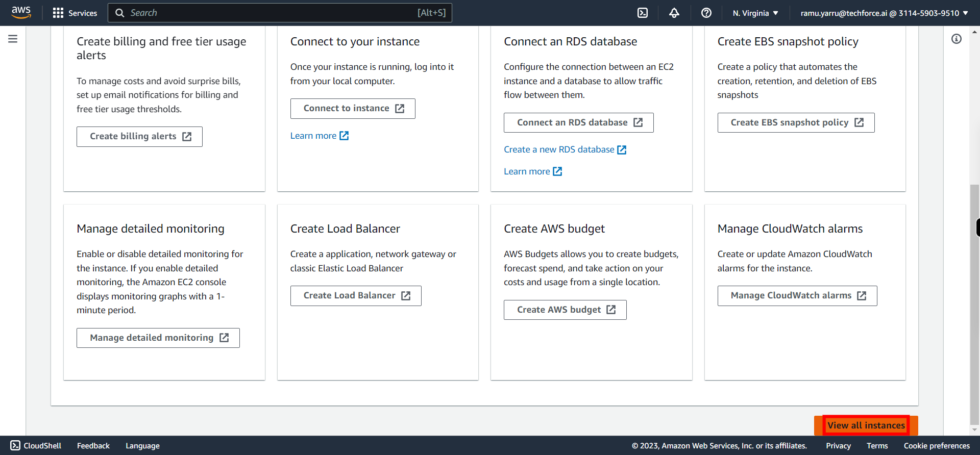Launch CloudShell from top navigation icon

pyautogui.click(x=643, y=13)
